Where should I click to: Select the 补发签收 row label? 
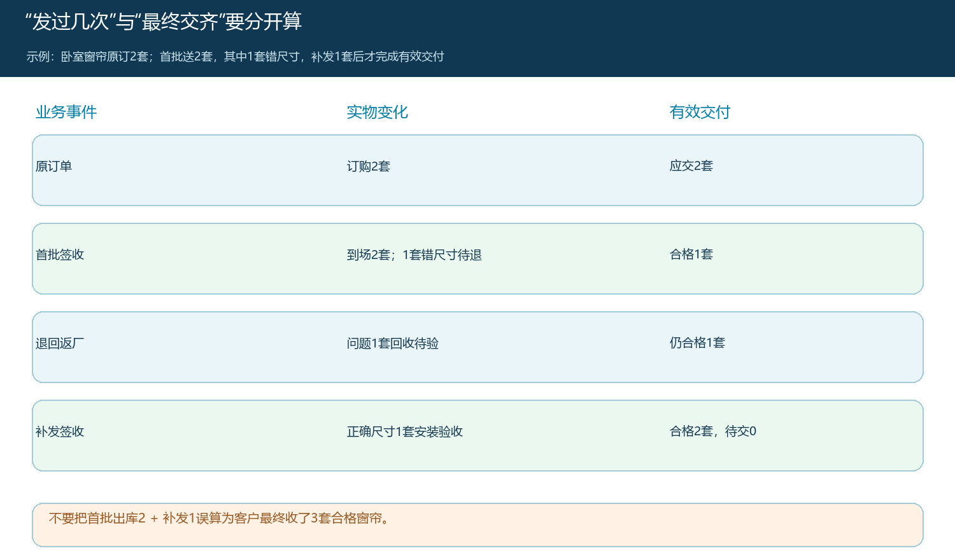click(x=60, y=431)
